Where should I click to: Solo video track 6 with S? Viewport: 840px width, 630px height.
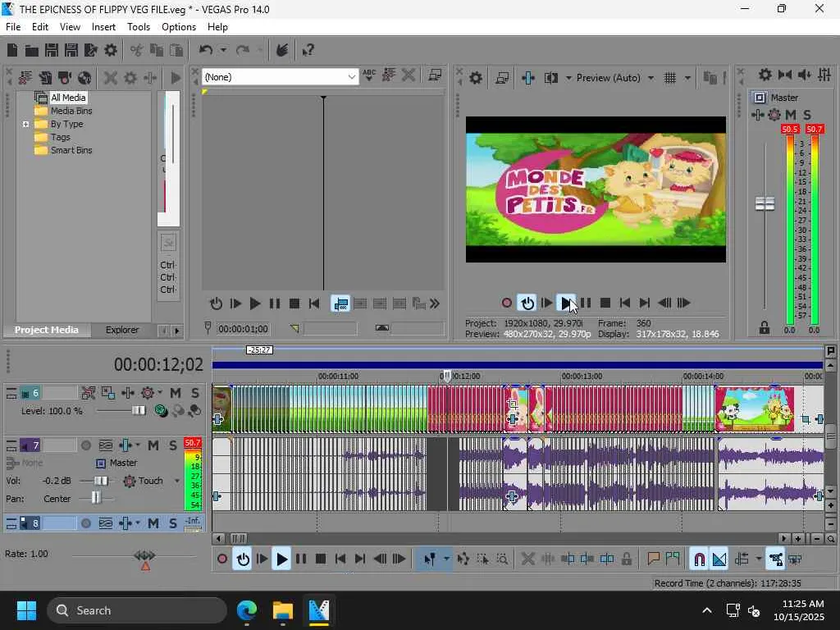(x=195, y=393)
